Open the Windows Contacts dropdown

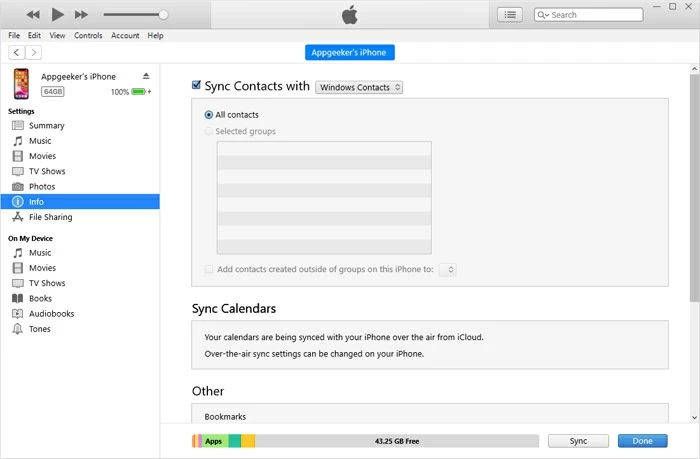(x=359, y=87)
